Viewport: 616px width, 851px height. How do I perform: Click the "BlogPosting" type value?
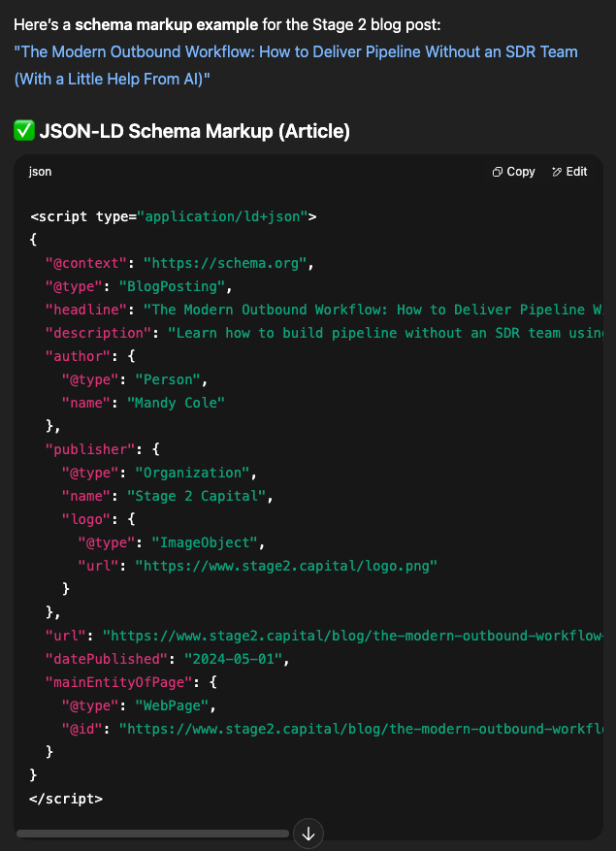(172, 286)
